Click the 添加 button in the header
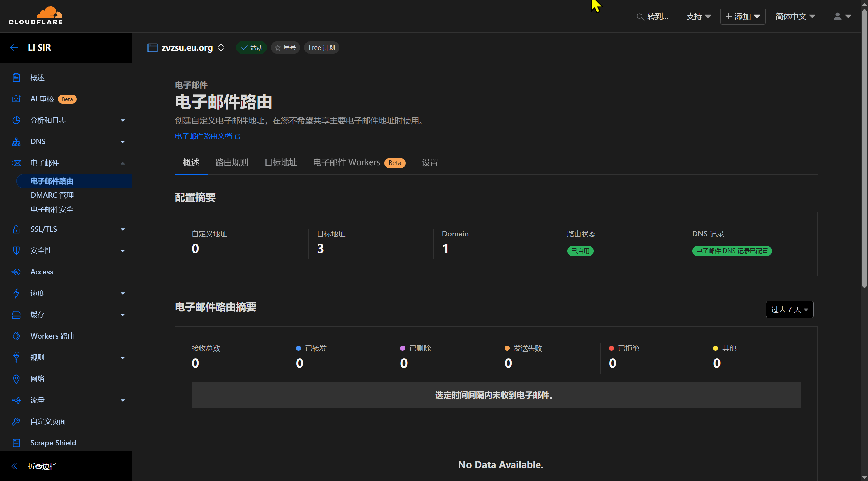The image size is (868, 481). (743, 16)
